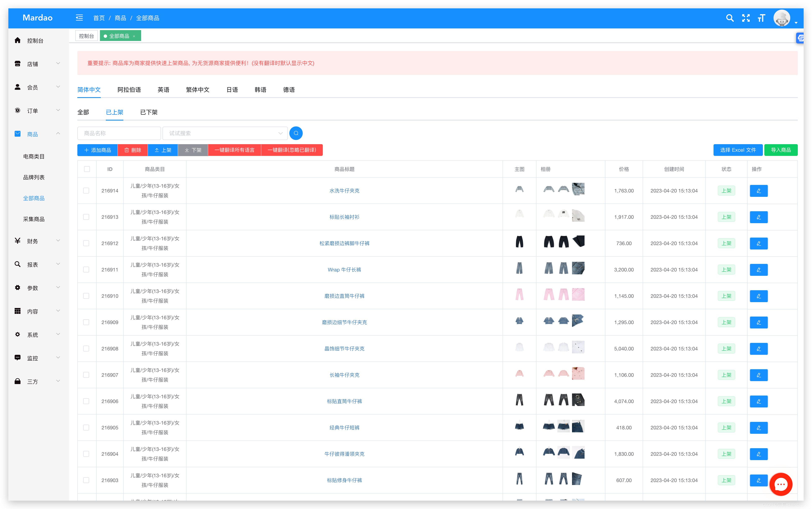This screenshot has width=812, height=509.
Task: Open the 水洗牛仔夹克 product link
Action: point(344,191)
